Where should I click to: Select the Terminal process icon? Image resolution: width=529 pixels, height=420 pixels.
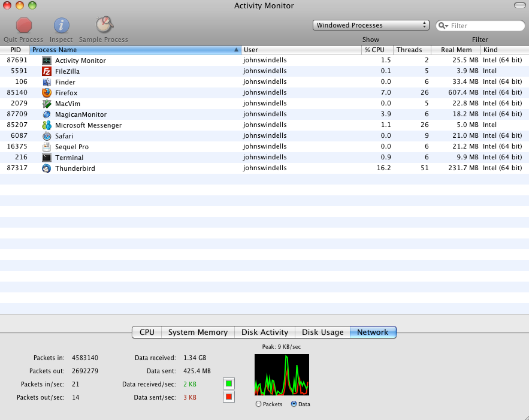point(47,158)
